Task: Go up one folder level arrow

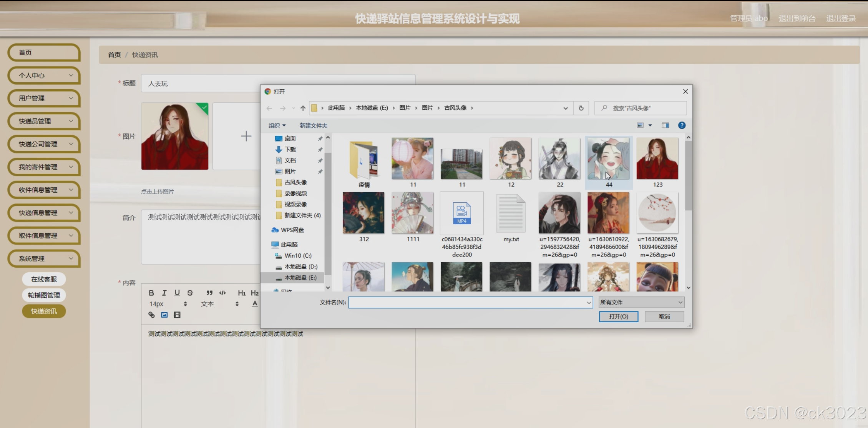Action: (303, 108)
